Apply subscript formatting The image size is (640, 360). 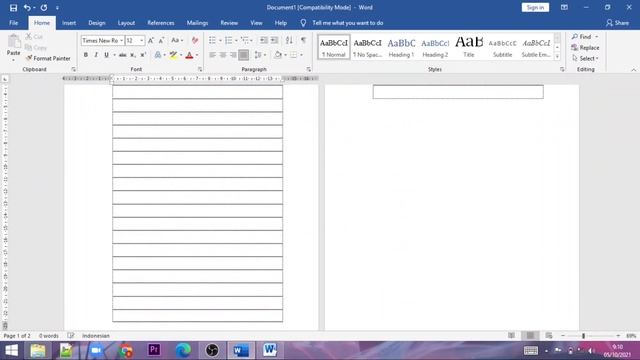tap(133, 55)
